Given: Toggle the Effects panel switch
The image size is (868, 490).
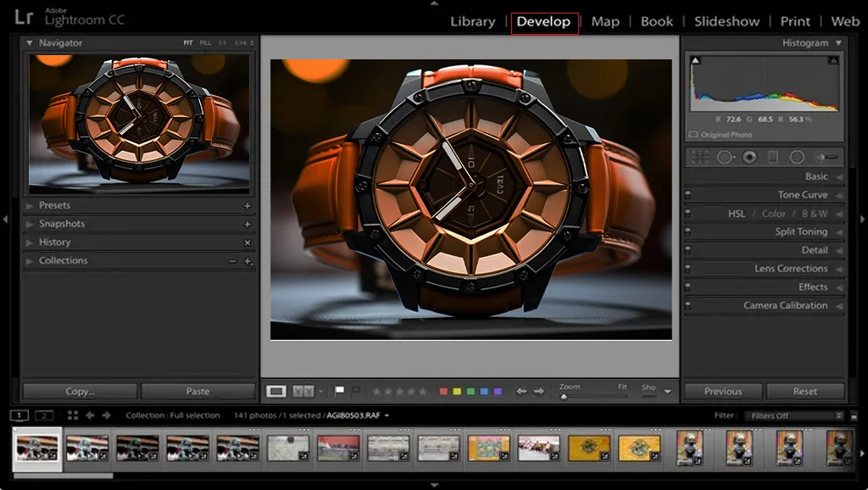Looking at the screenshot, I should (x=688, y=287).
